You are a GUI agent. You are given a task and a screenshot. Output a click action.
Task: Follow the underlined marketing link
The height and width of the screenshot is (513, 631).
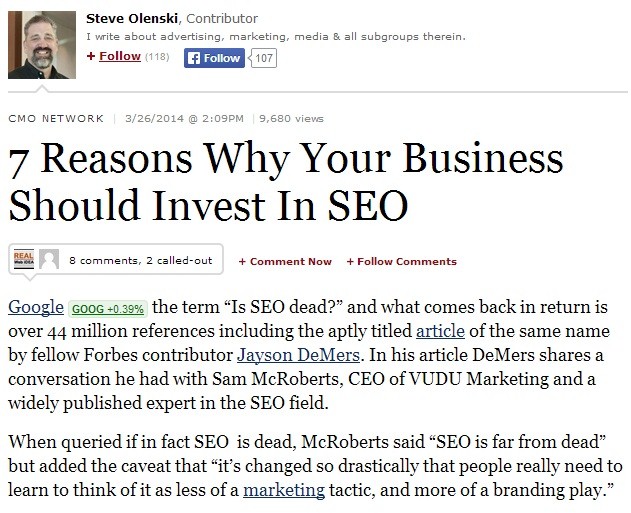pos(284,491)
